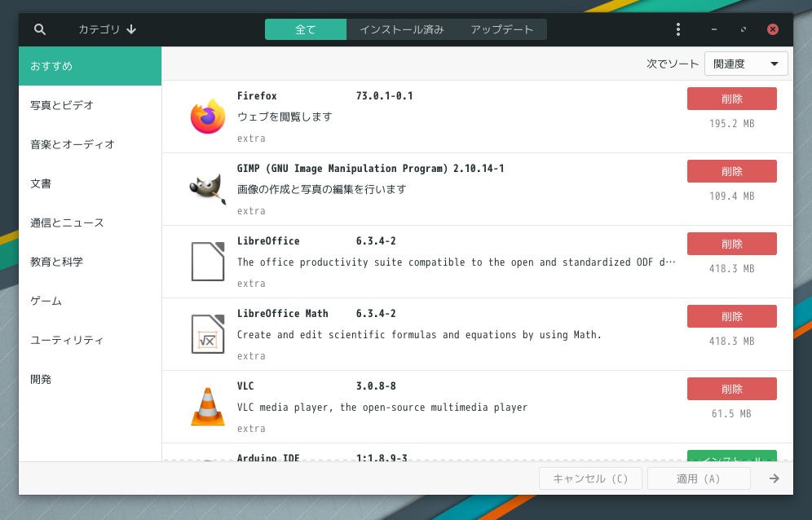Click 削除 button for LibreOffice Math
This screenshot has height=520, width=812.
[732, 316]
